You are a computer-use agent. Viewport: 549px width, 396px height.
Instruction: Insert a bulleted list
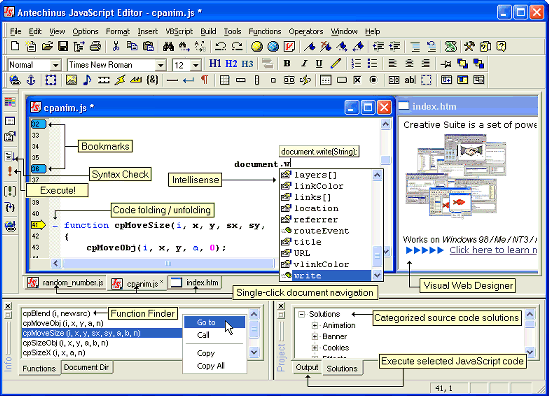pos(372,63)
